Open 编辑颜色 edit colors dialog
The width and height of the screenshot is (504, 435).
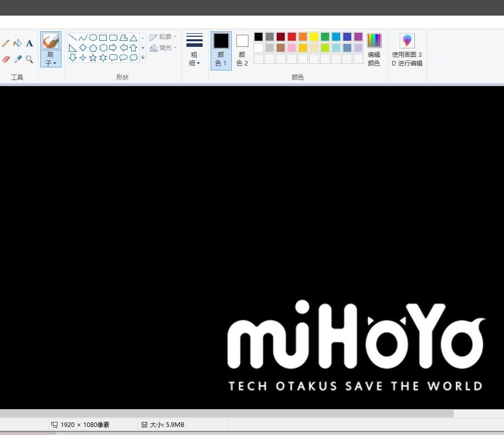click(x=374, y=50)
